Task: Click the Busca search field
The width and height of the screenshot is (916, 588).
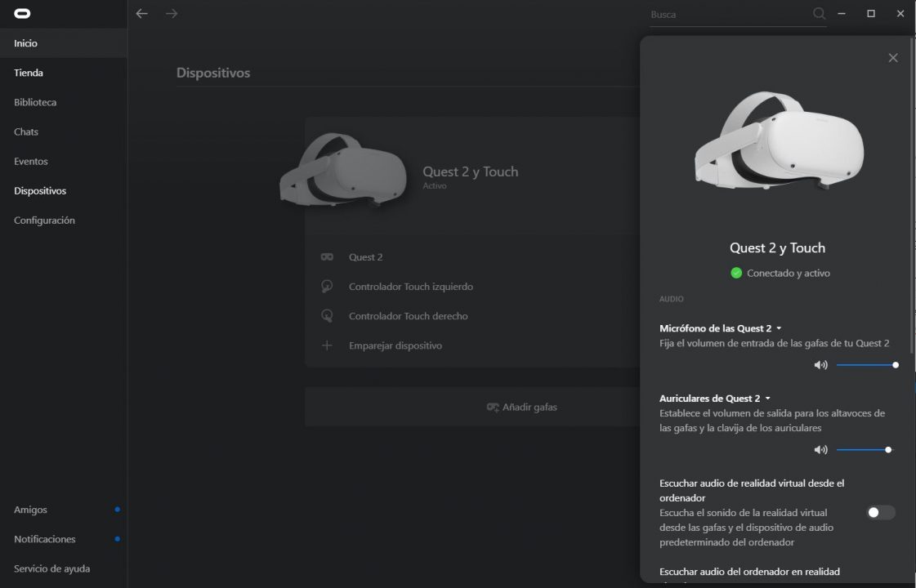Action: (719, 14)
